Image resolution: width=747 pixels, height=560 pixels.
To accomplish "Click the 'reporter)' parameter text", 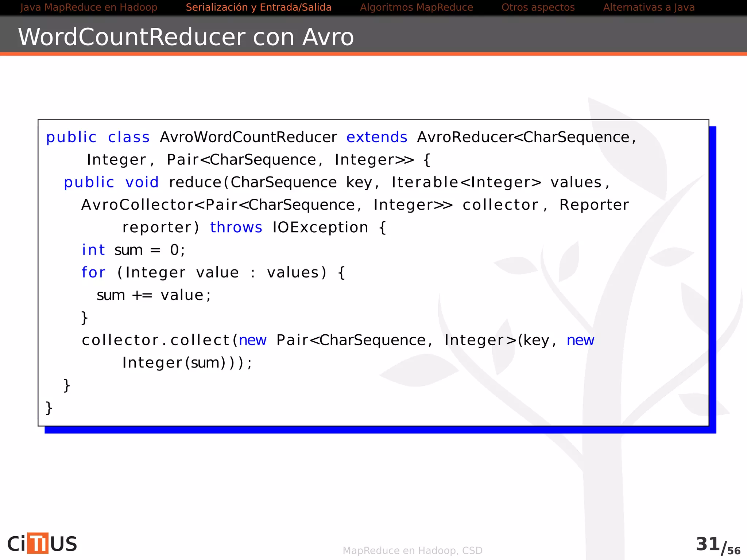I will pyautogui.click(x=161, y=227).
